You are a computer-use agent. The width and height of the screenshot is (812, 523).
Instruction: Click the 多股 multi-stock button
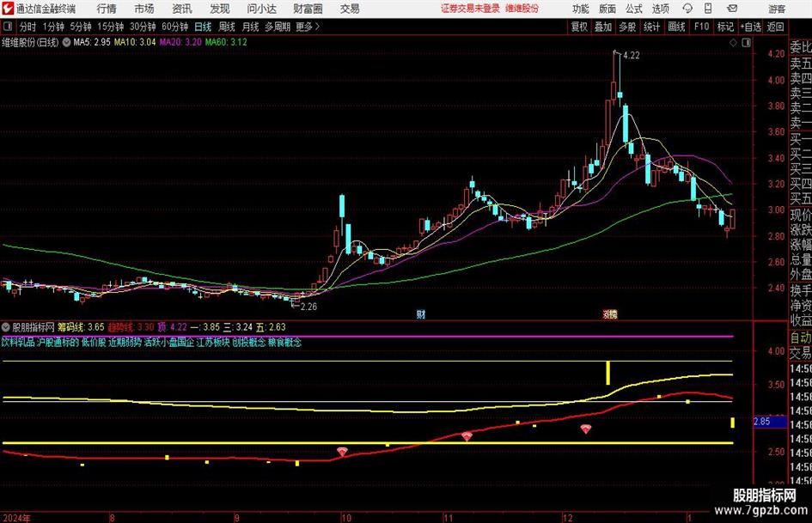pos(627,27)
